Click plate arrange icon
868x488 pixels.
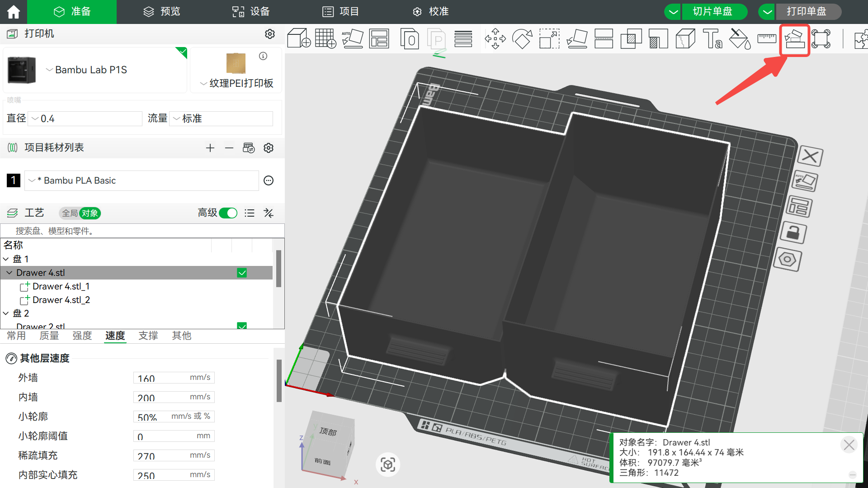point(799,207)
